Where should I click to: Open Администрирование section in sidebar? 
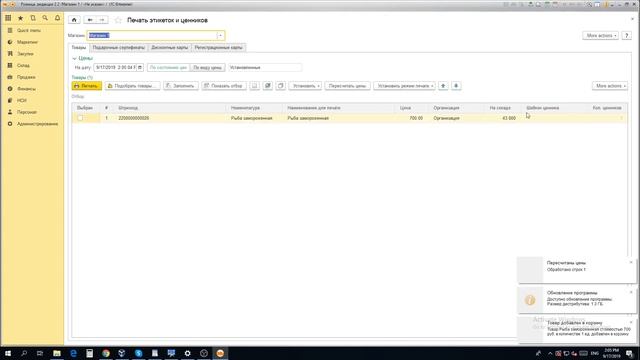tap(37, 124)
